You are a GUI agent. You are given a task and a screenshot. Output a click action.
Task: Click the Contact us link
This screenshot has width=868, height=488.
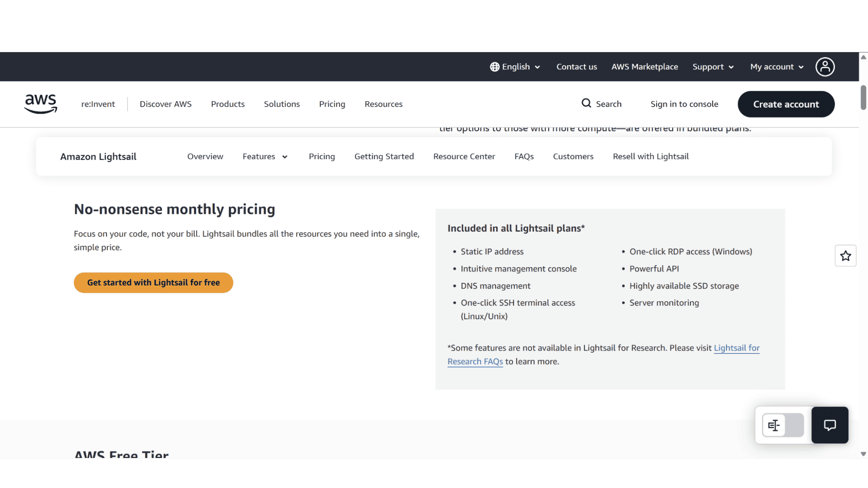click(576, 67)
